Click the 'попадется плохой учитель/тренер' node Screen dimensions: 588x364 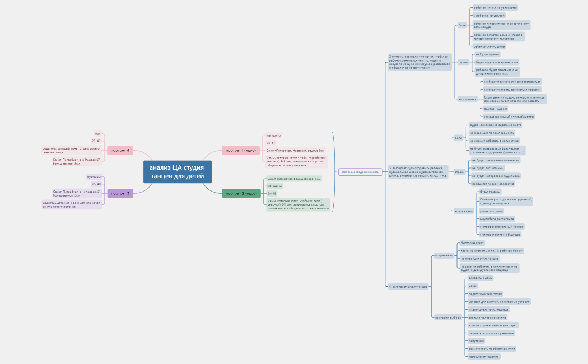[508, 116]
